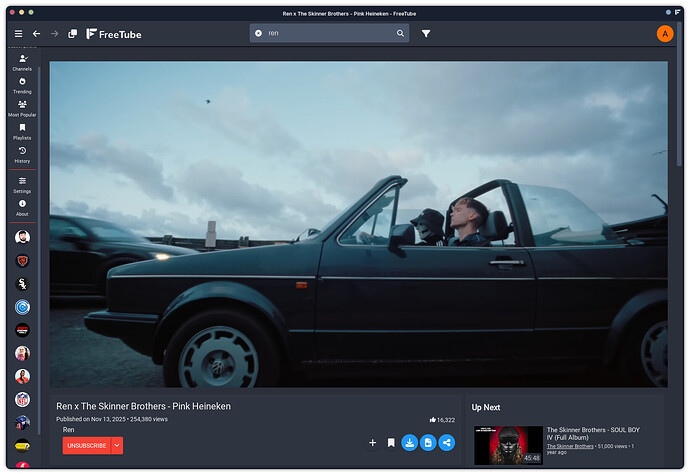Click the SOUL BOY IV album thumbnail
This screenshot has height=474, width=690.
coord(508,446)
